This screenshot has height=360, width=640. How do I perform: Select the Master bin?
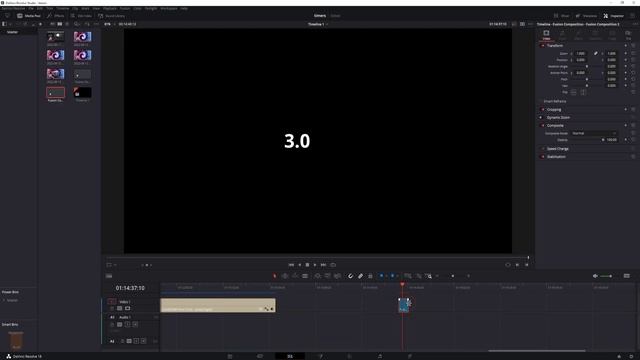point(12,32)
